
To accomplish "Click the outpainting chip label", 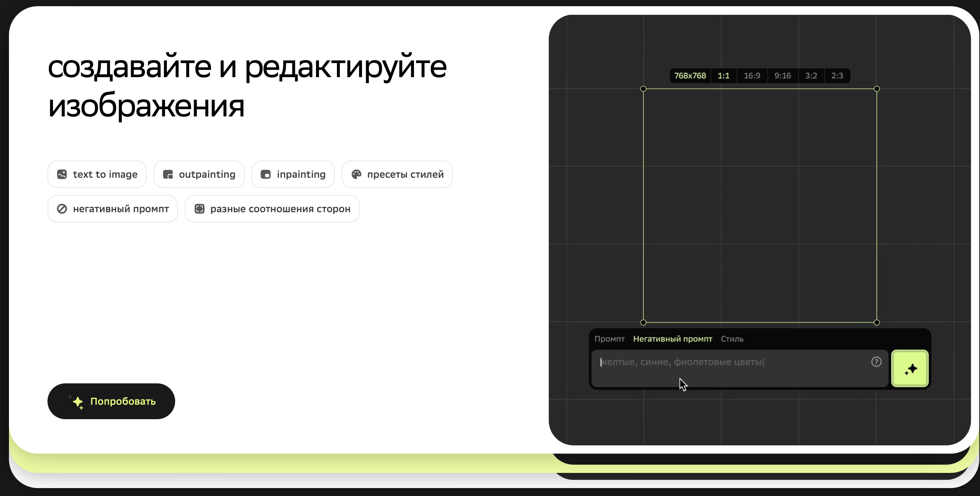I will point(207,175).
